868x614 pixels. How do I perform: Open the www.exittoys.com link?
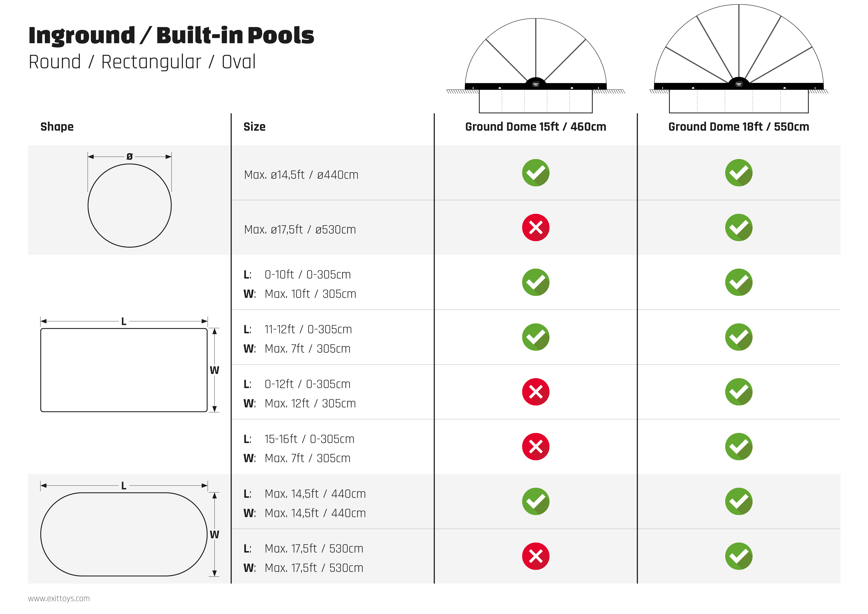pyautogui.click(x=59, y=598)
